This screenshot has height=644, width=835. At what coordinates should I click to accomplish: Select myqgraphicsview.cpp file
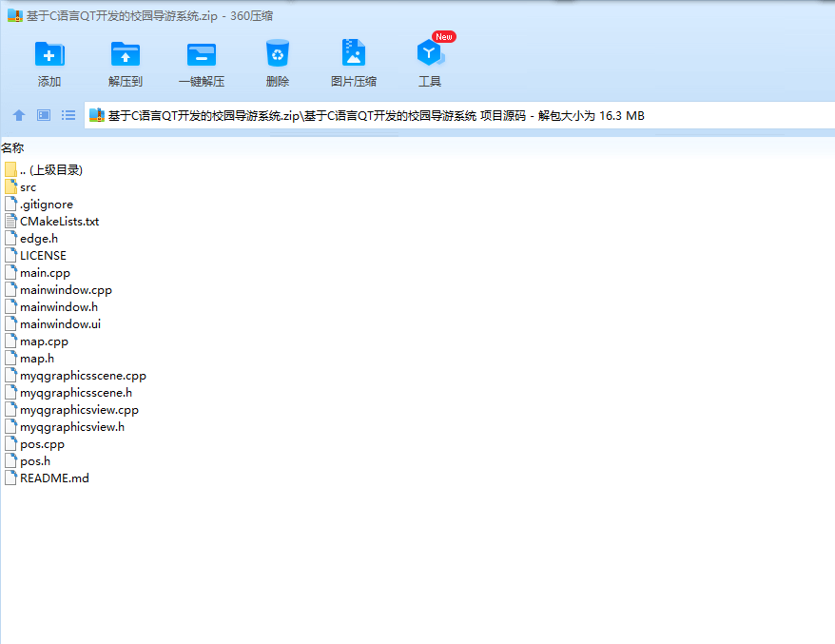pyautogui.click(x=72, y=410)
